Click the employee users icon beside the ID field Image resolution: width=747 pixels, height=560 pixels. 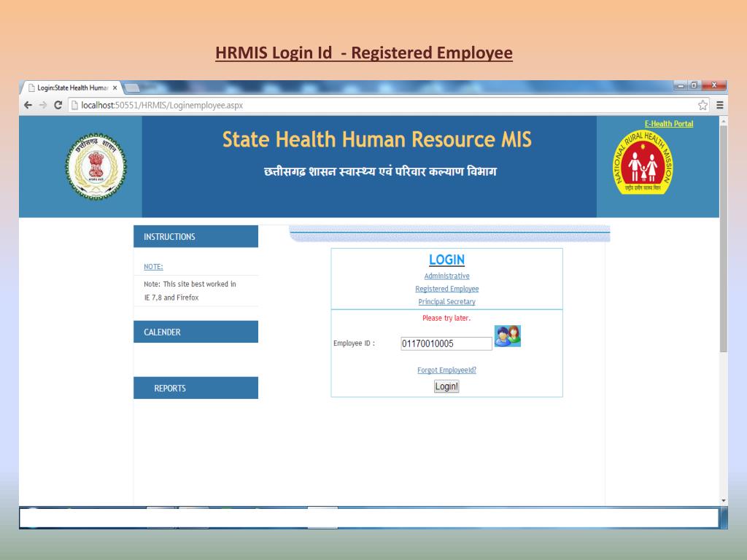pyautogui.click(x=508, y=336)
